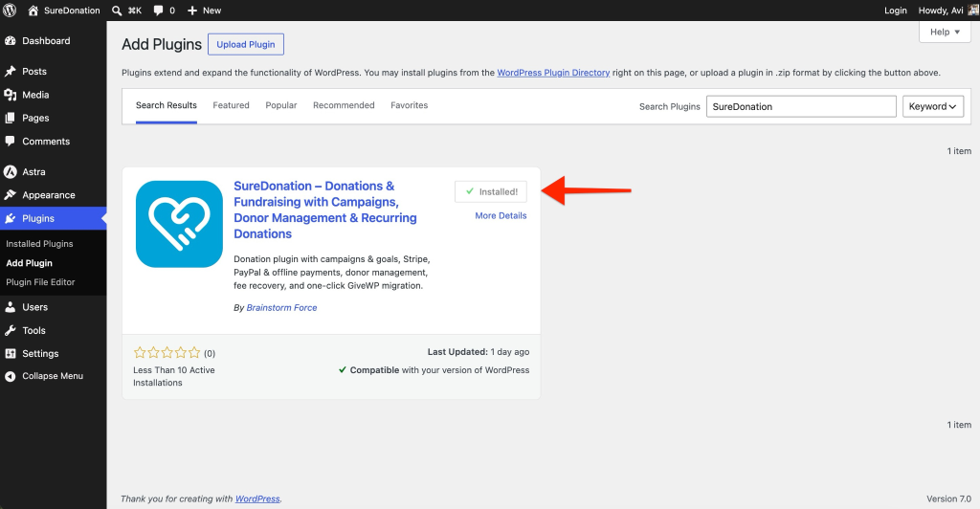This screenshot has height=509, width=980.
Task: Click the Users person icon
Action: coord(10,307)
